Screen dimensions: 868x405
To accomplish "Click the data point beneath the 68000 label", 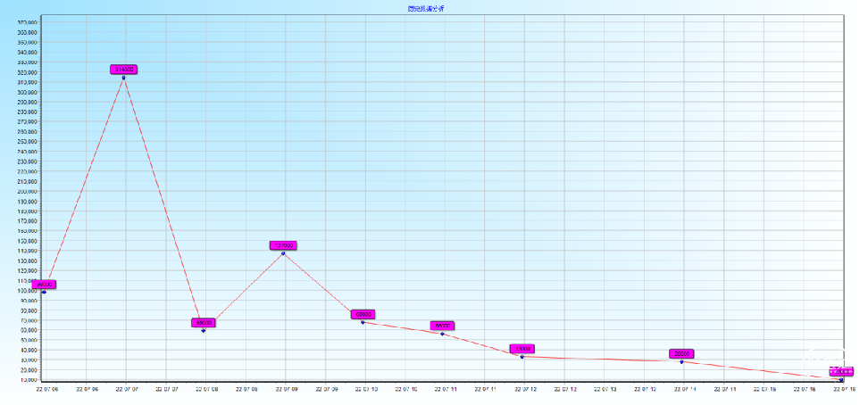I will pos(363,322).
